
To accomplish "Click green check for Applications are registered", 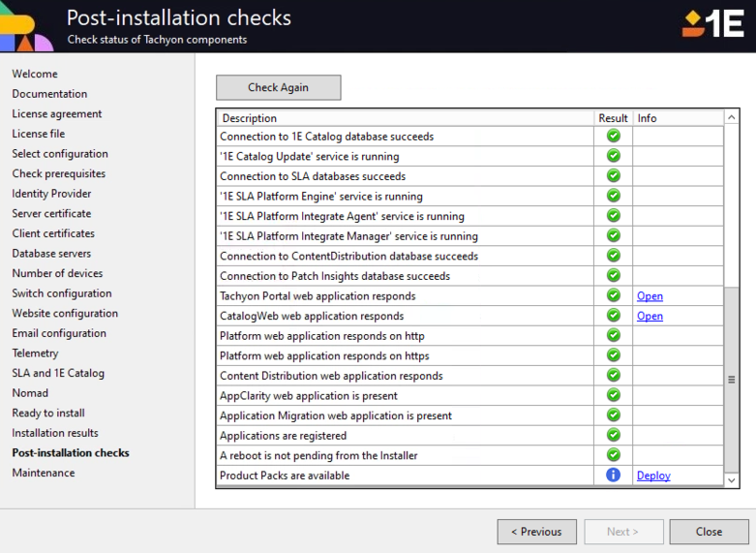I will click(613, 436).
